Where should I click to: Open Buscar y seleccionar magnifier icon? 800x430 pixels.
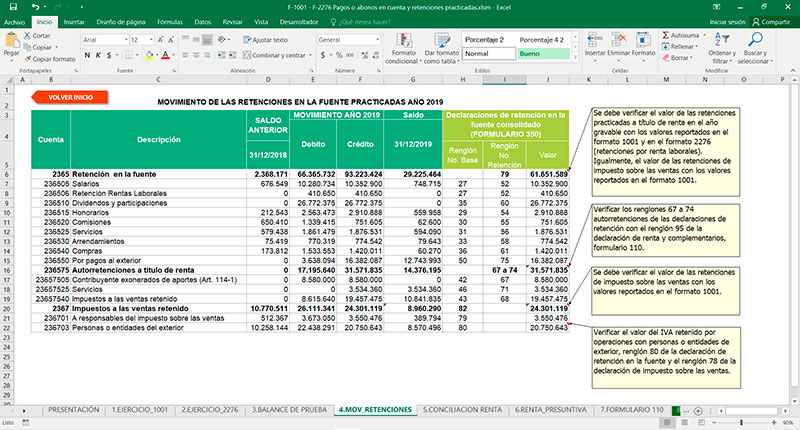[x=755, y=40]
